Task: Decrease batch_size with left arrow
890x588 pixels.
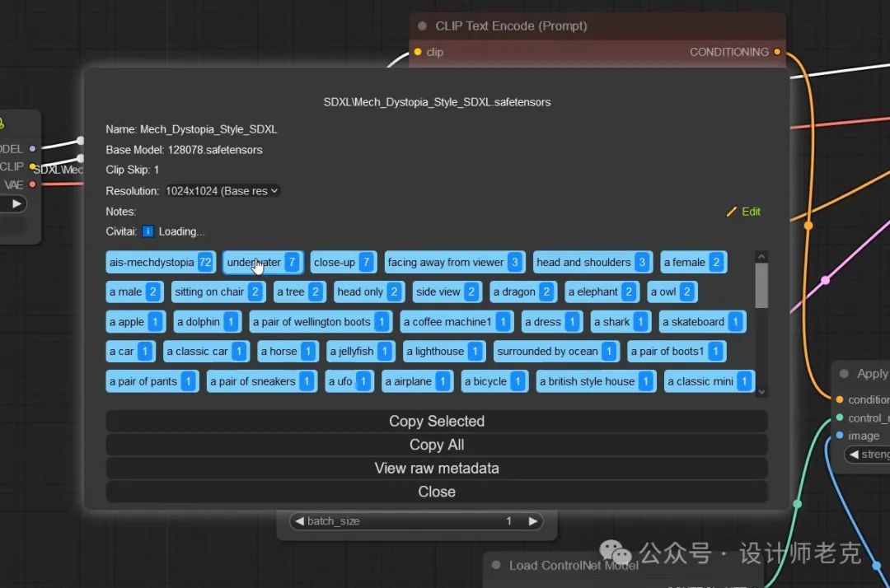Action: pyautogui.click(x=300, y=521)
